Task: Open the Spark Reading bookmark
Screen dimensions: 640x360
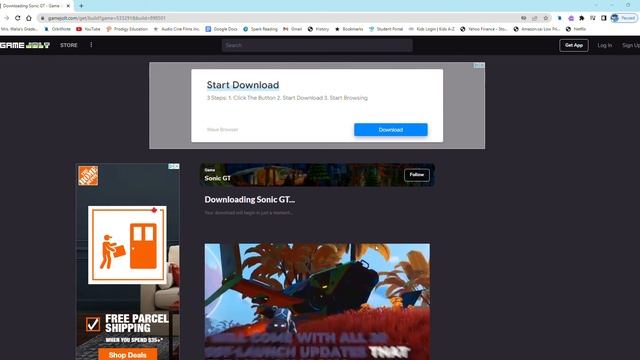Action: 260,29
